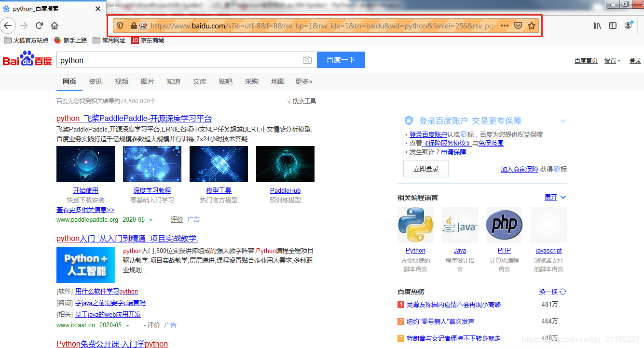Viewport: 644px width, 348px height.
Task: Click the Baidu logo
Action: 27,59
